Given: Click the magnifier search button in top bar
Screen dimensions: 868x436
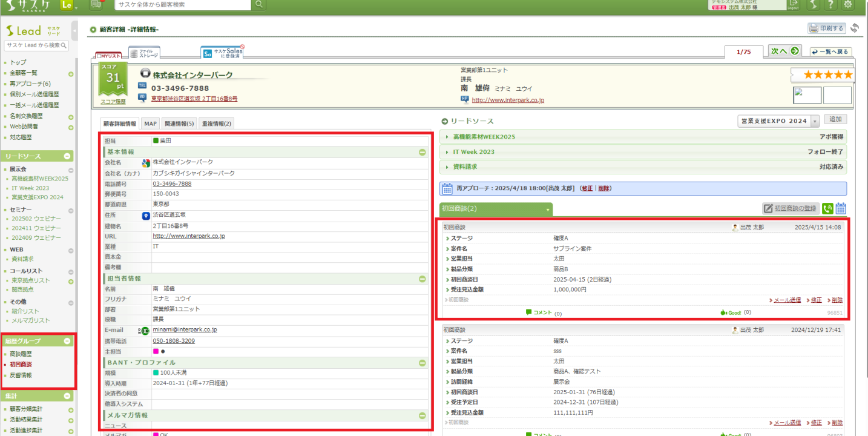Looking at the screenshot, I should 258,4.
